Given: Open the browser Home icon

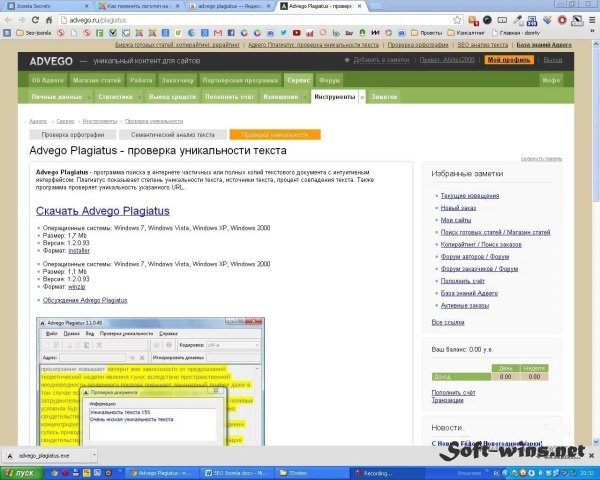Looking at the screenshot, I should click(49, 20).
